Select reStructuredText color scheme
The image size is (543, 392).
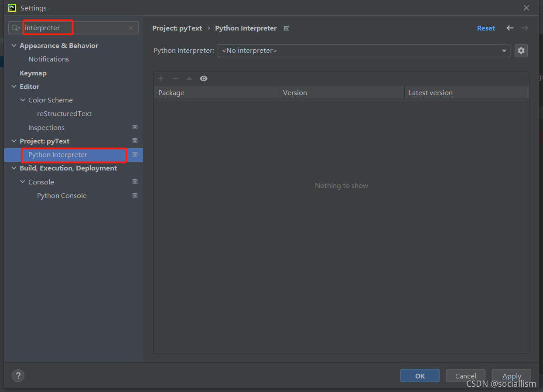click(x=64, y=113)
